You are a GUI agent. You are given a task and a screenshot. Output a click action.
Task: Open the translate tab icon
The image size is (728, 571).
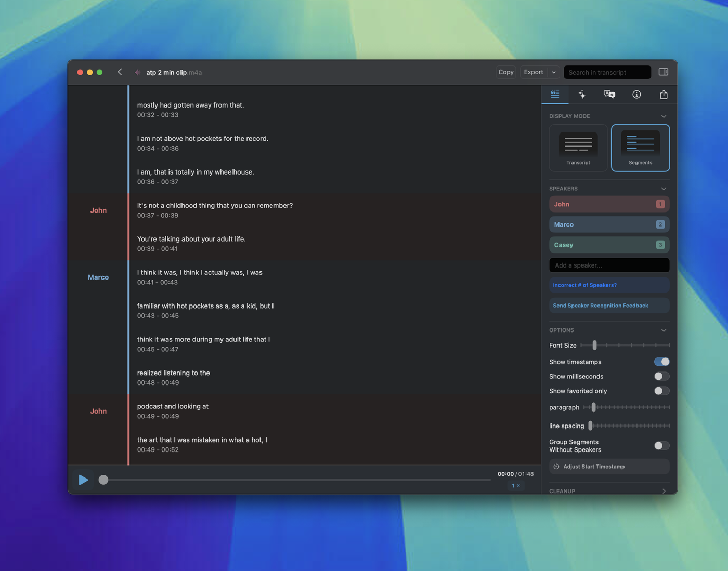(609, 95)
